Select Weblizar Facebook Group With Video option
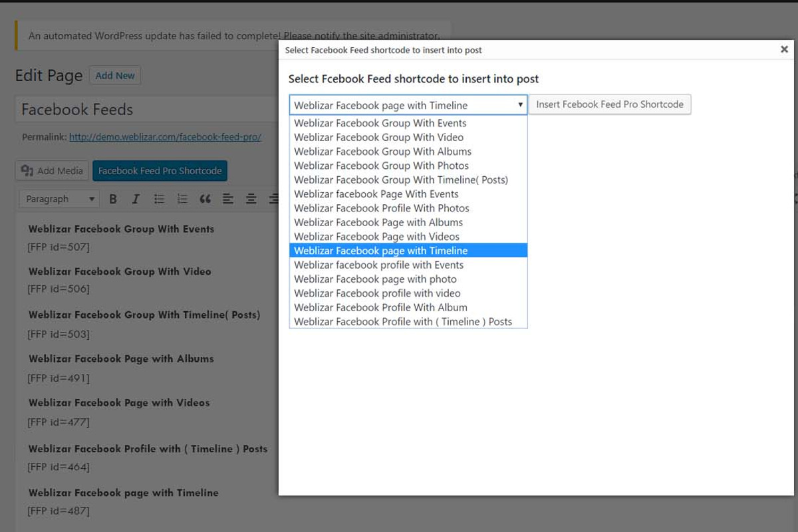The width and height of the screenshot is (798, 532). click(408, 137)
